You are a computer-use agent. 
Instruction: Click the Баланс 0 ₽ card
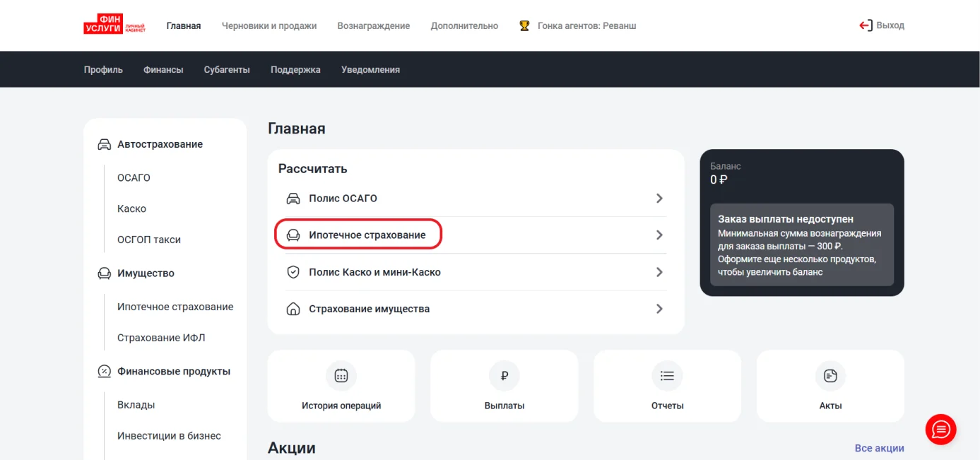[x=802, y=223]
